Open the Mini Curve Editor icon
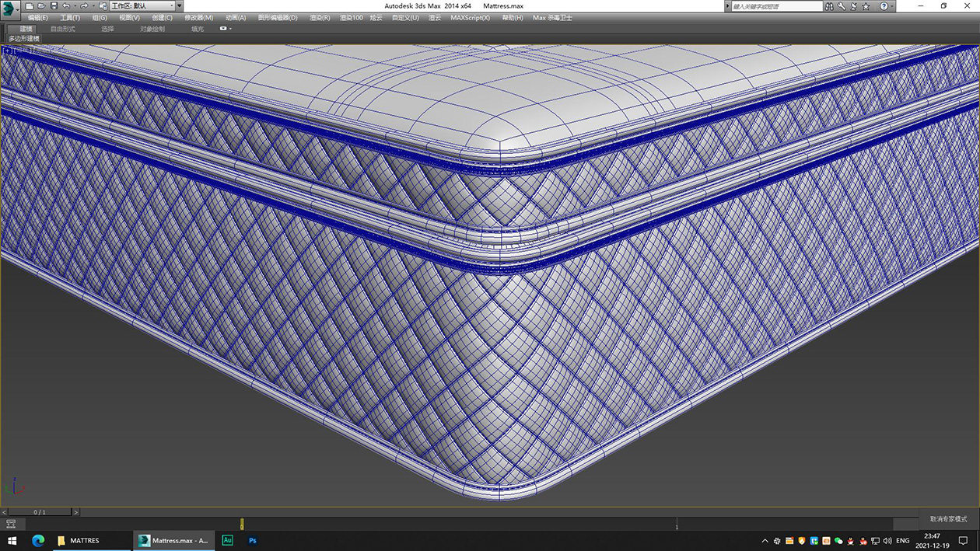 (11, 525)
